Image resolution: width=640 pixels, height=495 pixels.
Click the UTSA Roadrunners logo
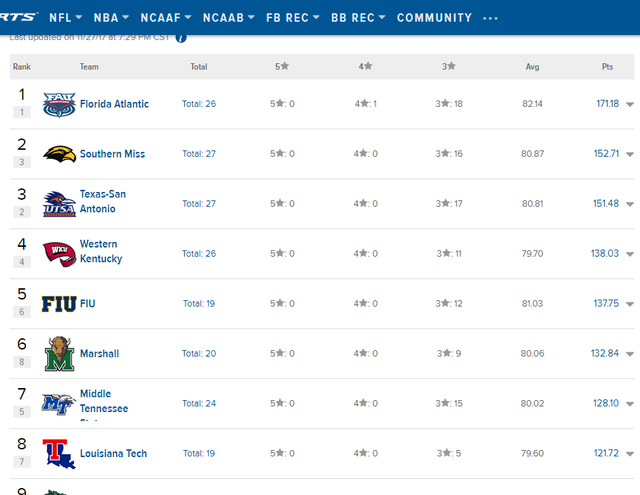59,204
